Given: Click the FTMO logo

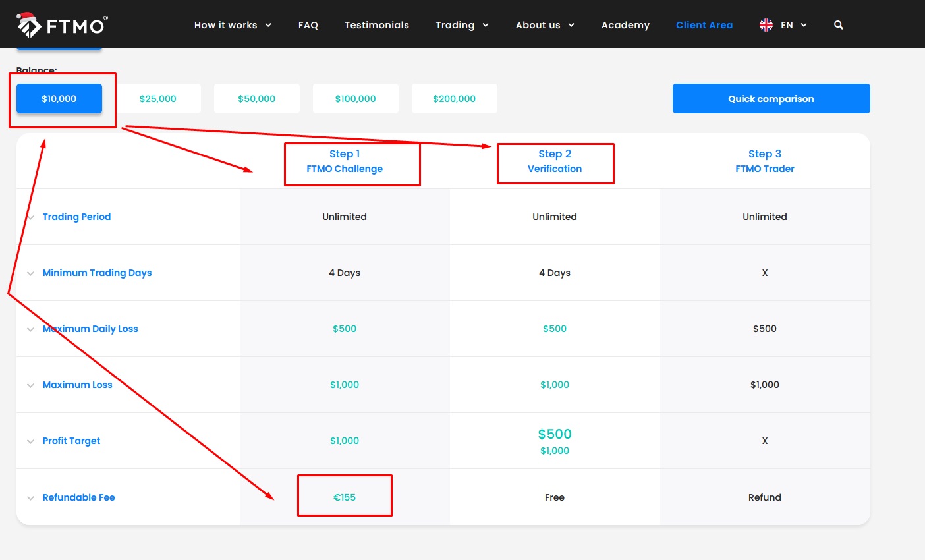Looking at the screenshot, I should click(x=62, y=24).
